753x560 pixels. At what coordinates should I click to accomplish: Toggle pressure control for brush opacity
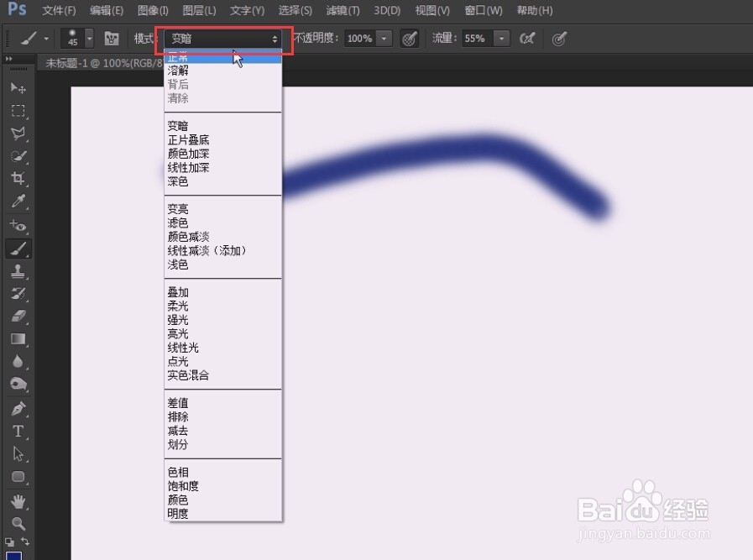click(409, 38)
